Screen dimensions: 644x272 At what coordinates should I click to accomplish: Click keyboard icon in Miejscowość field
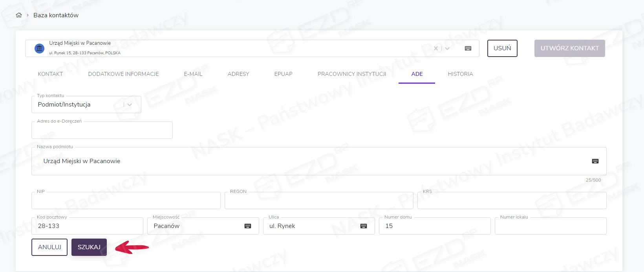click(x=247, y=226)
